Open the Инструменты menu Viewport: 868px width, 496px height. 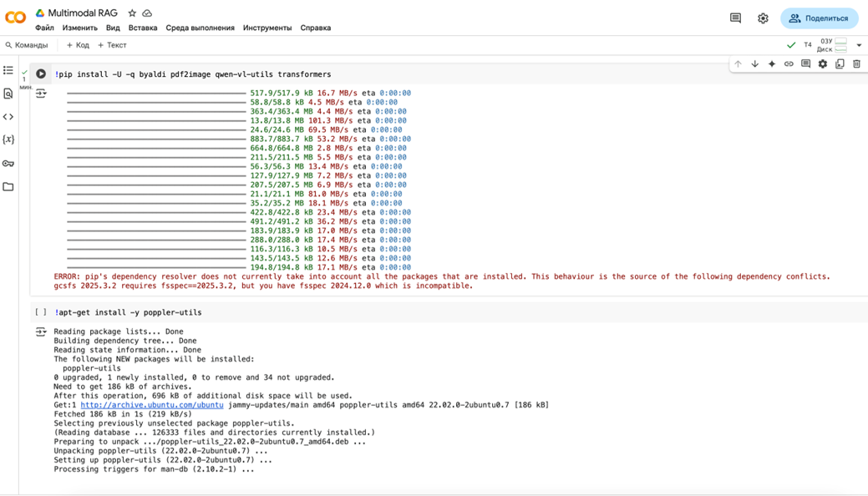(267, 28)
